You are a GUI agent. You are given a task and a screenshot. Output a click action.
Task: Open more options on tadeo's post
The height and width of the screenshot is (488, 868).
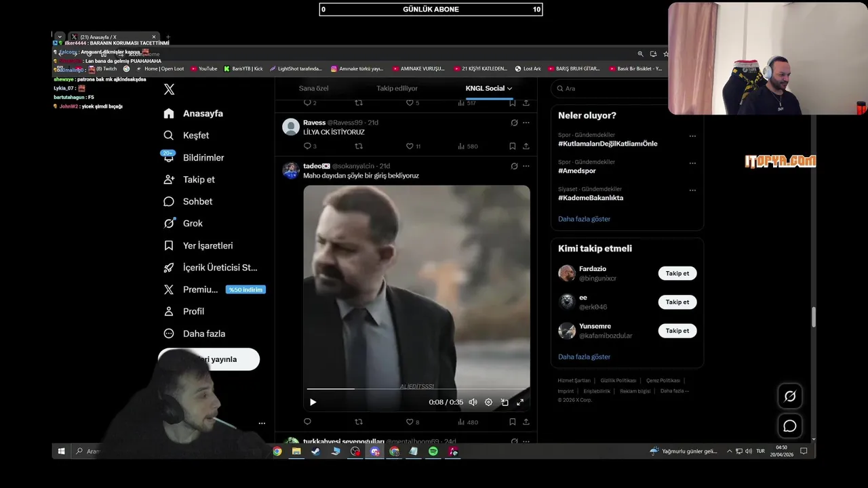click(x=526, y=166)
